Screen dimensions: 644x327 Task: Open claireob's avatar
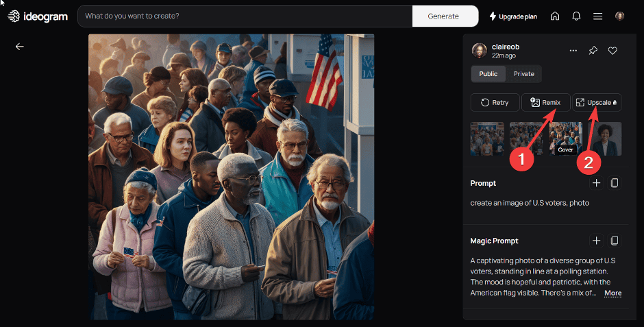pyautogui.click(x=480, y=51)
